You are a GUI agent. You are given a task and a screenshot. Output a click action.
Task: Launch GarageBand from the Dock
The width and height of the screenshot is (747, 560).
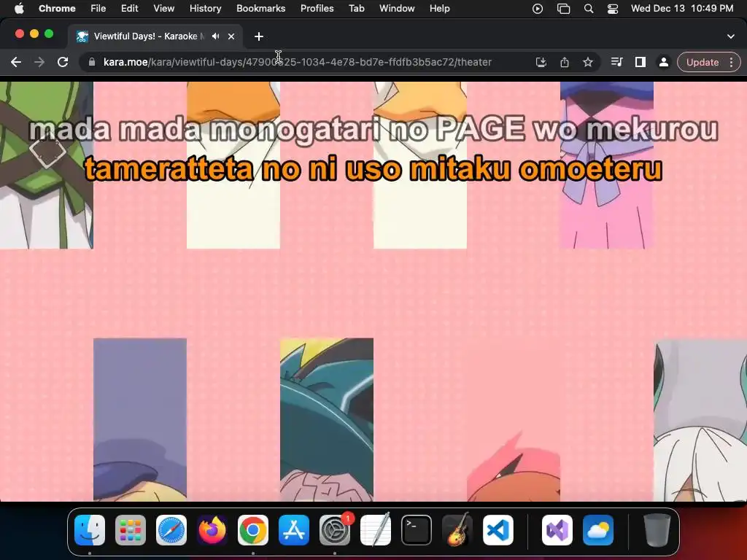click(457, 529)
